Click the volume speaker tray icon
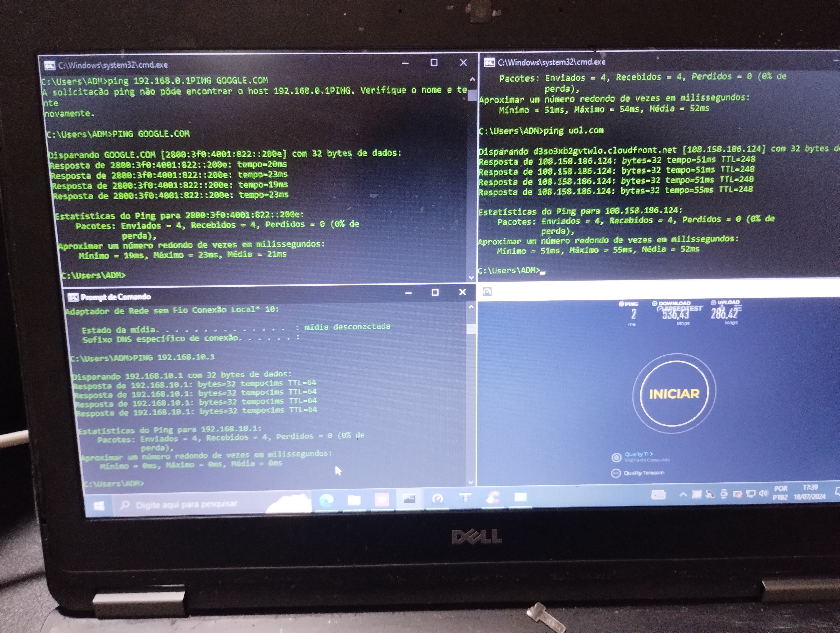Image resolution: width=840 pixels, height=633 pixels. click(x=763, y=493)
